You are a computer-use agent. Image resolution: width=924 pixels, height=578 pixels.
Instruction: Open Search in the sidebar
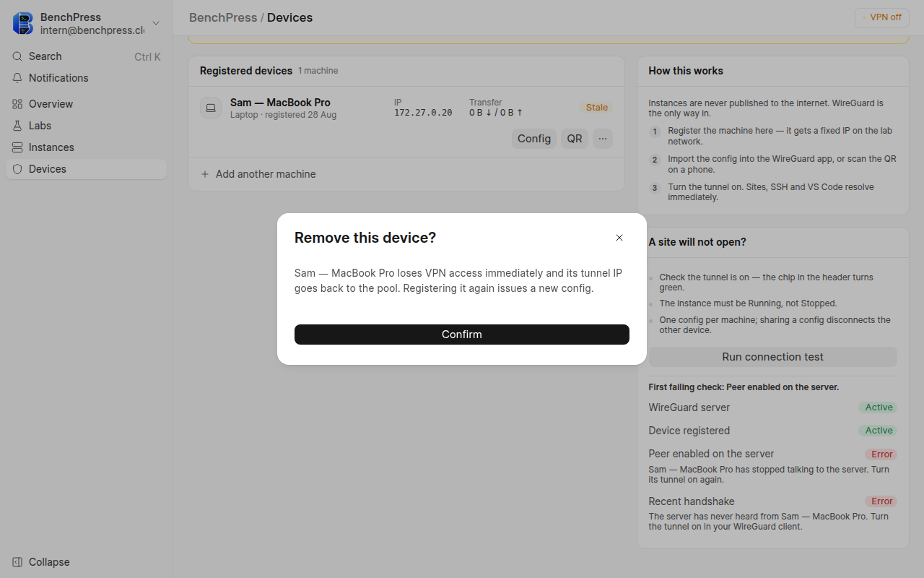(x=87, y=56)
